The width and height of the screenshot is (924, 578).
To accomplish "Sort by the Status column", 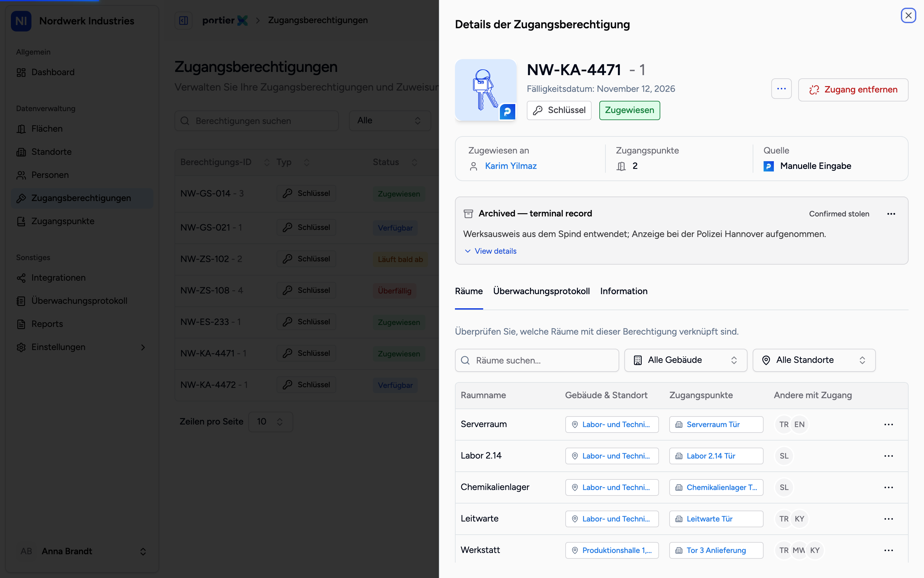I will [x=395, y=162].
